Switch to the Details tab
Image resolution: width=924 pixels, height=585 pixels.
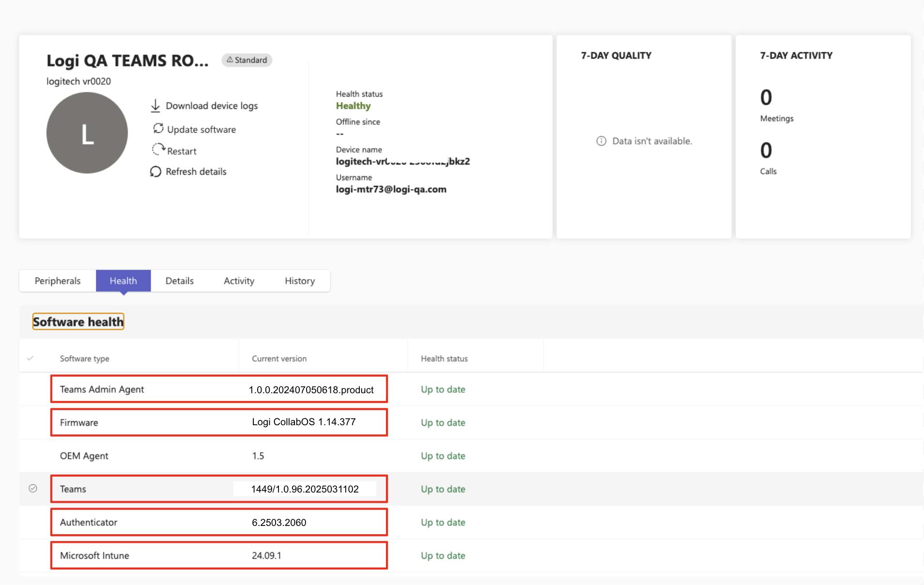click(180, 281)
